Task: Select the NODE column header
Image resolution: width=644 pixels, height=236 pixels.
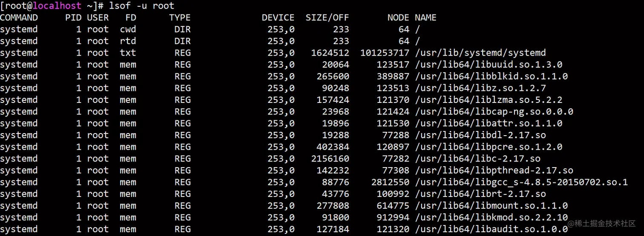Action: [x=398, y=18]
